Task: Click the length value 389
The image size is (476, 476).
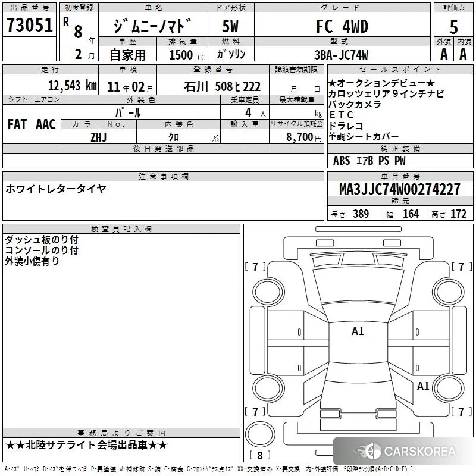Action: pyautogui.click(x=361, y=214)
